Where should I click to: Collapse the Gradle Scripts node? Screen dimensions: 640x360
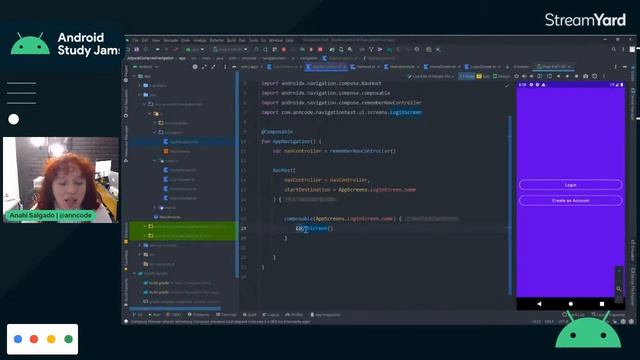[135, 273]
